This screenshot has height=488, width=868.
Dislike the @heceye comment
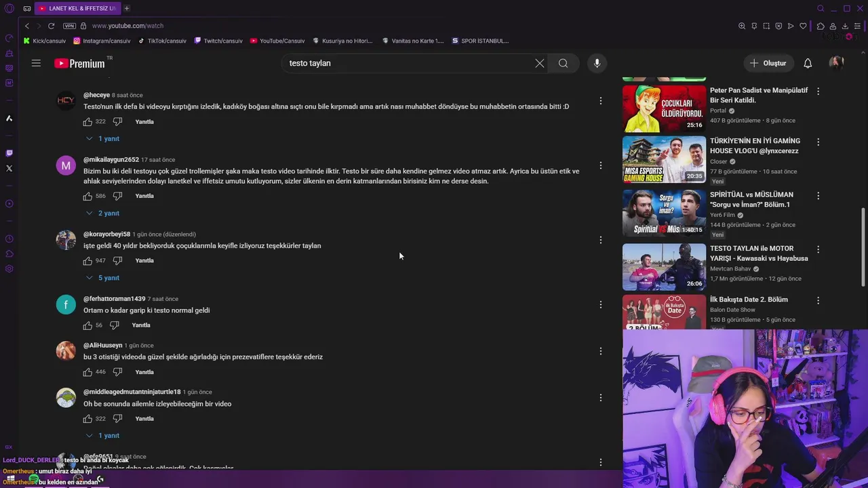(117, 121)
